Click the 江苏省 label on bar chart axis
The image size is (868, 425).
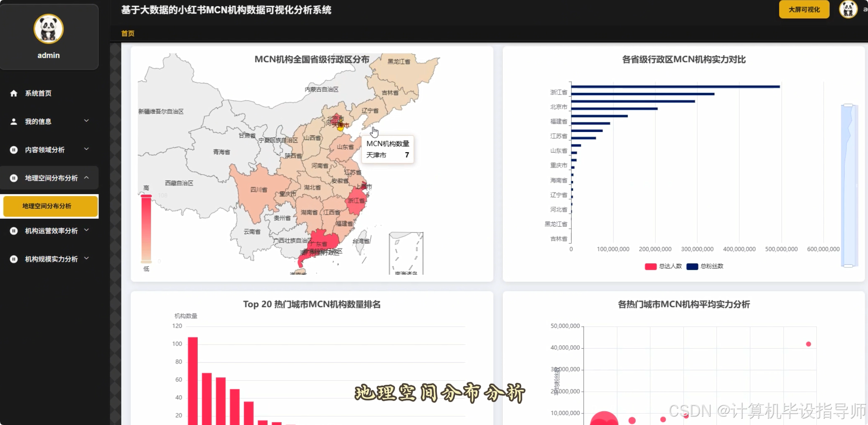[558, 136]
